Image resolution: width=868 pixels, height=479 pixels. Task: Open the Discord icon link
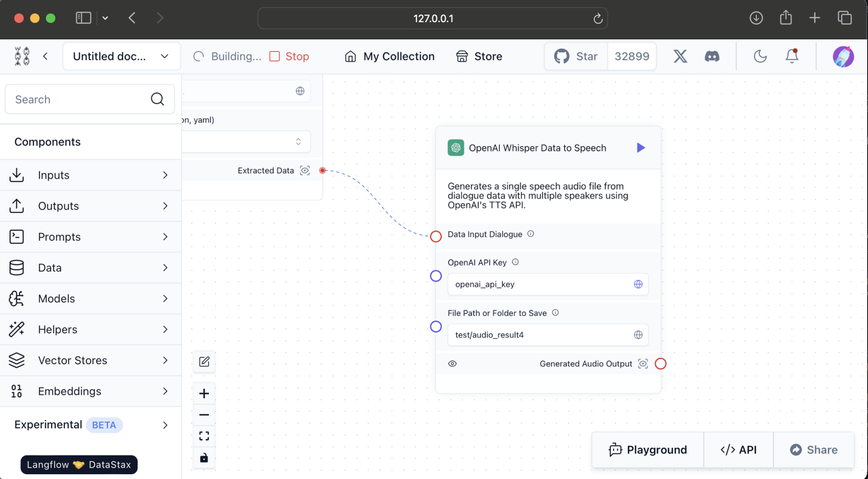pos(712,56)
